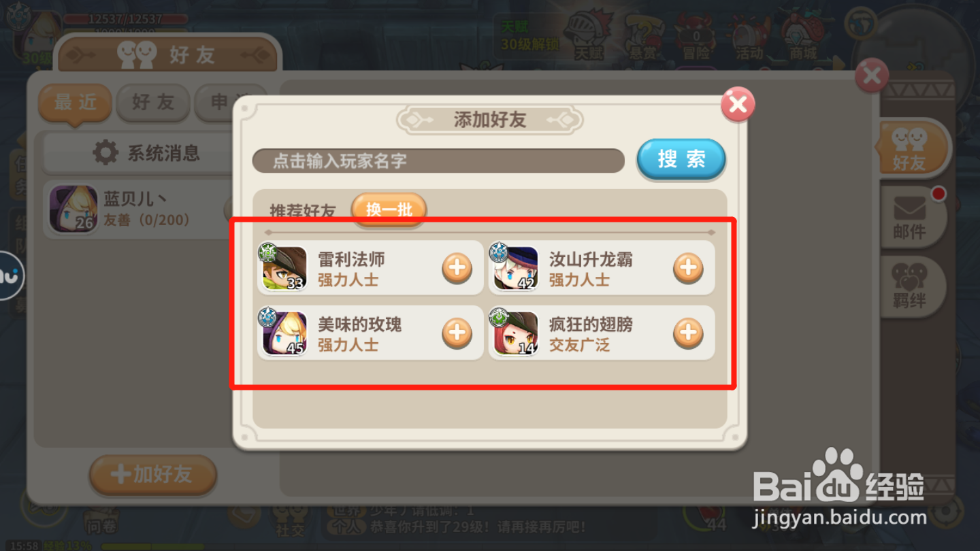Click the player name input field
Screen dimensions: 980x551
438,161
